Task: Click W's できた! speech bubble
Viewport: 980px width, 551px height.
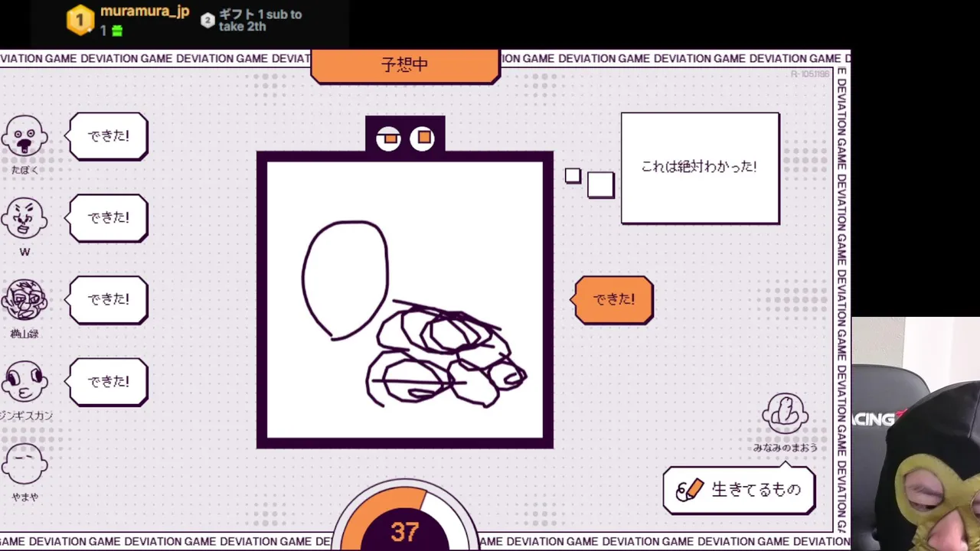Action: (x=108, y=218)
